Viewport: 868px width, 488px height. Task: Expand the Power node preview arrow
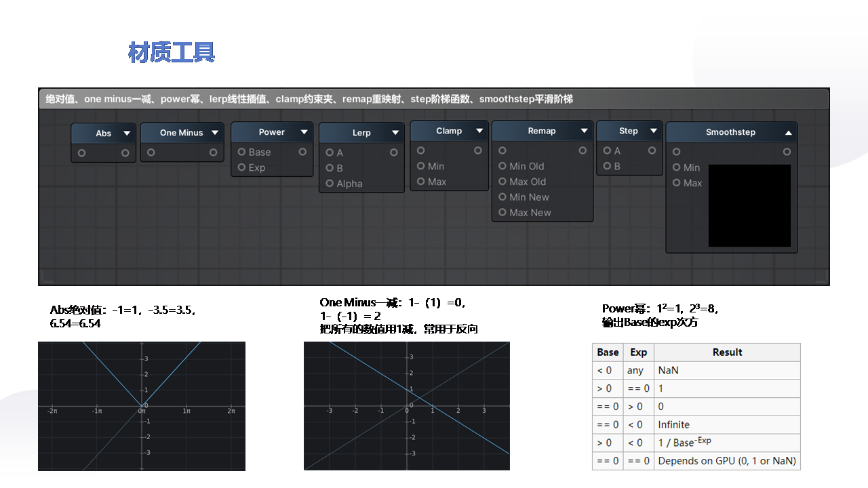304,132
